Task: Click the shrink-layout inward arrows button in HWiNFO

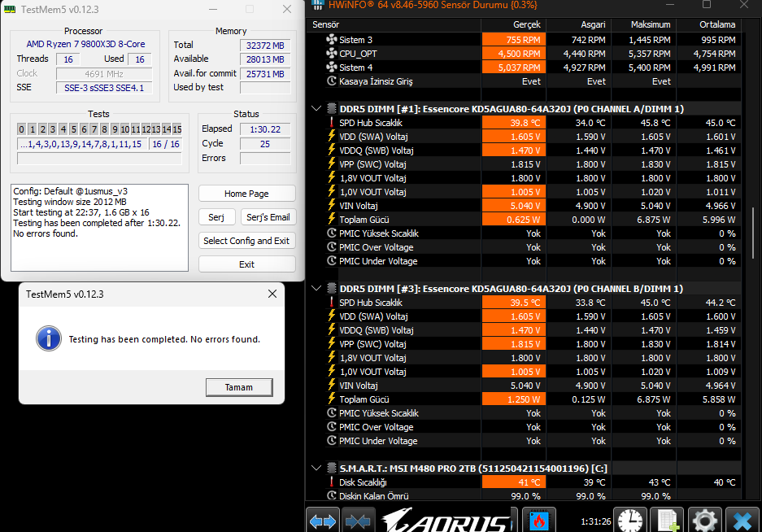Action: [358, 521]
